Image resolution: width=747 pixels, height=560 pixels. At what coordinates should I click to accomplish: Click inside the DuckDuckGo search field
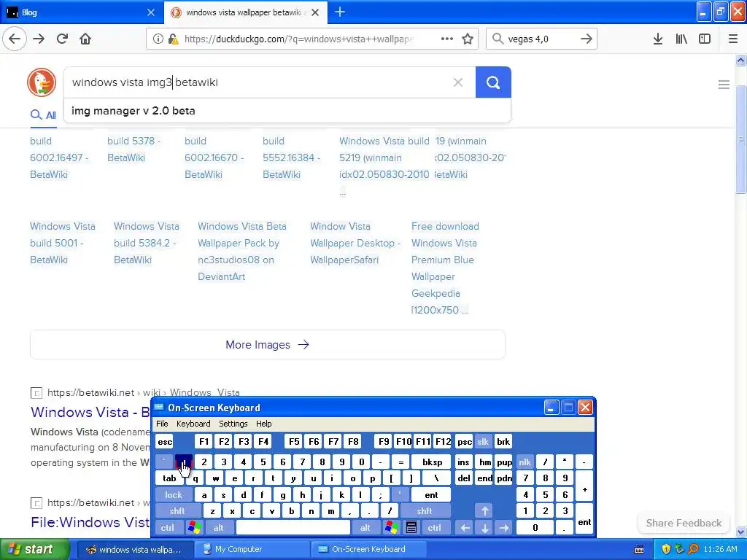pos(258,82)
